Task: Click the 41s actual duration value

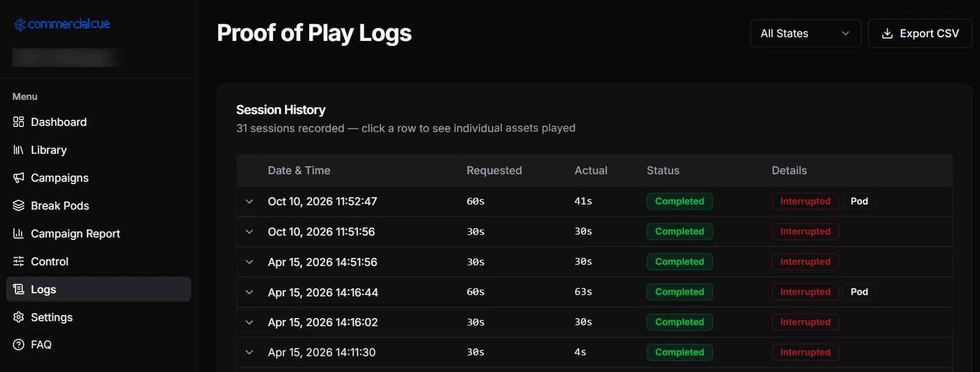Action: point(584,201)
